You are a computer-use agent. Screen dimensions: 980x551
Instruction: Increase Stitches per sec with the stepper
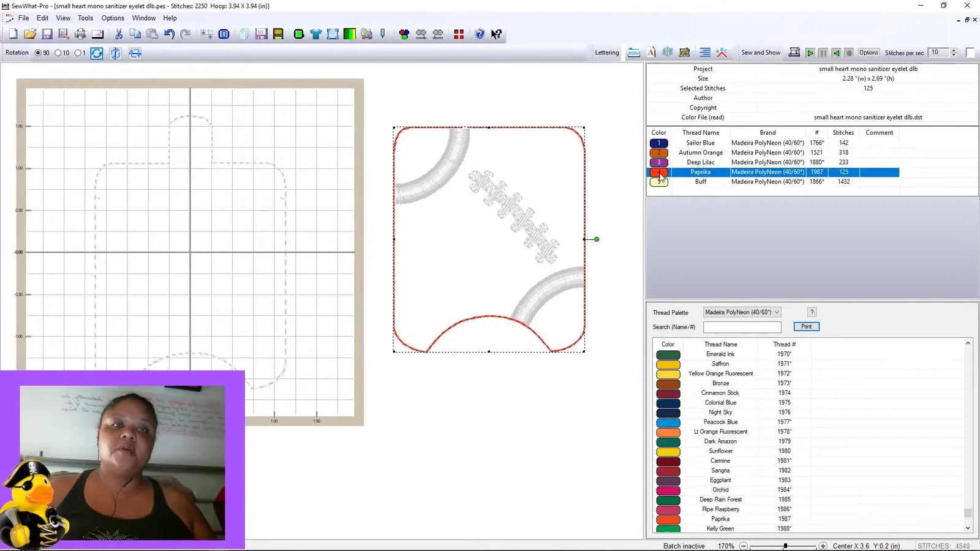954,50
